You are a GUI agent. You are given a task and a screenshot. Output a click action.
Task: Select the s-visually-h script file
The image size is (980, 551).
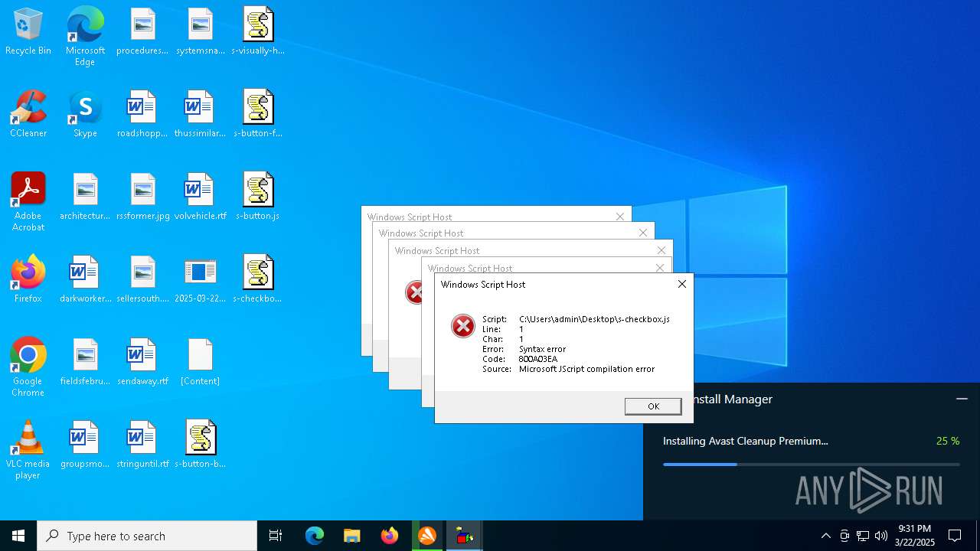258,32
